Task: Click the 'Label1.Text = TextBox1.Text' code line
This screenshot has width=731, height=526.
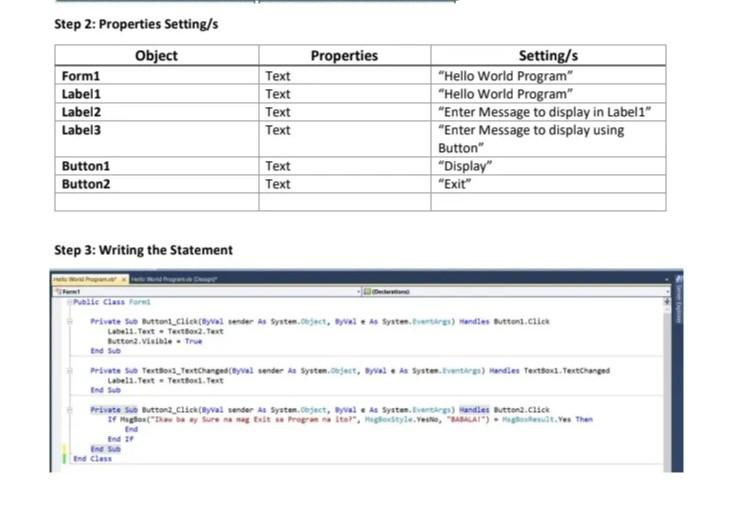Action: click(x=166, y=381)
